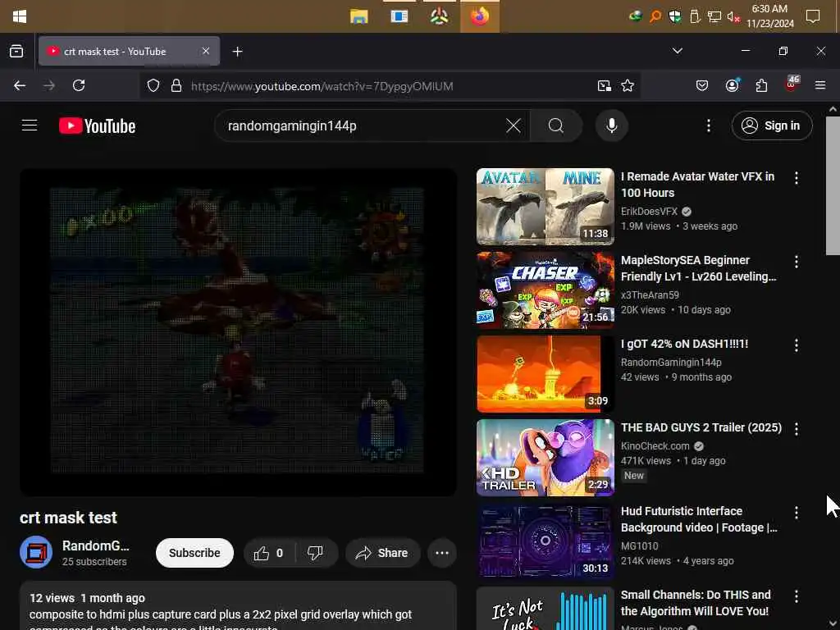Open the RandomG... channel name link
Screen dimensions: 840x630
(96, 546)
